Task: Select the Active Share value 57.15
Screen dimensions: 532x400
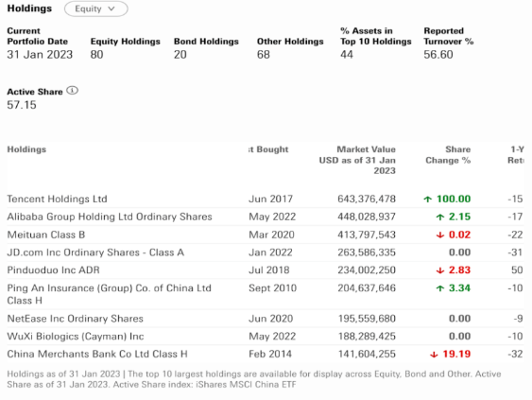Action: click(x=22, y=105)
